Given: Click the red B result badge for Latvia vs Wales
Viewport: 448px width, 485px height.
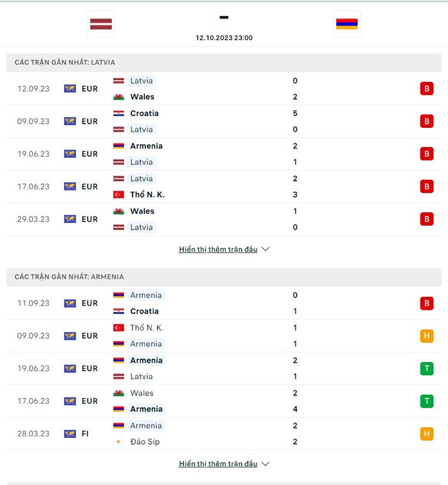Looking at the screenshot, I should [x=426, y=88].
